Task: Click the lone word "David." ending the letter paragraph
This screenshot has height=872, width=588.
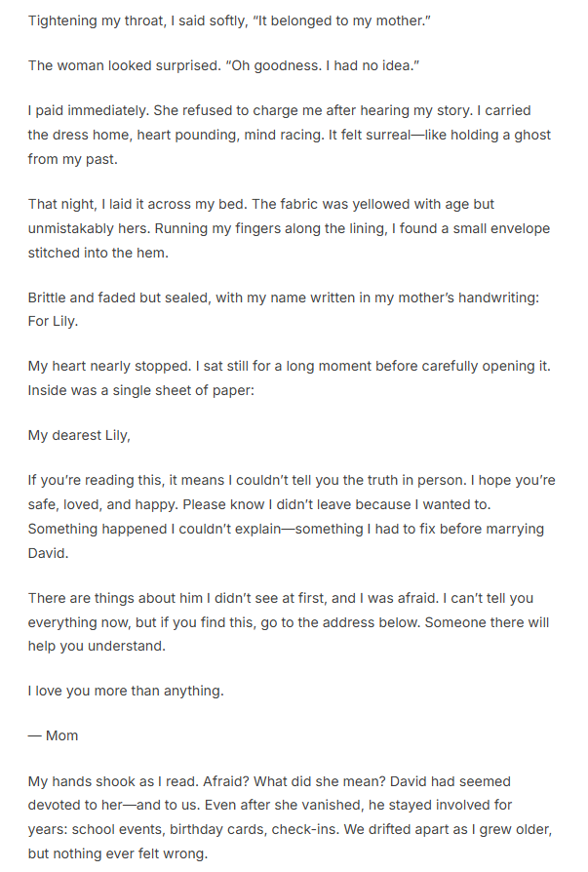Action: (x=49, y=551)
